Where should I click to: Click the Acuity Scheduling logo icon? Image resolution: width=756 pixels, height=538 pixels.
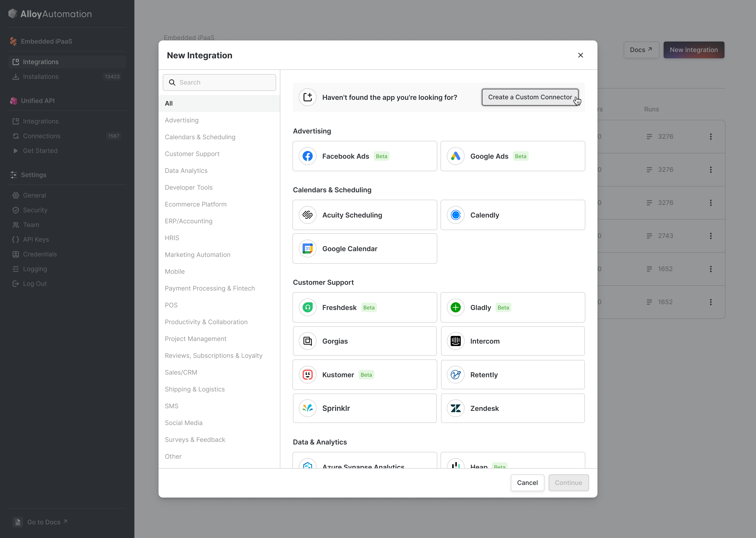click(x=307, y=215)
